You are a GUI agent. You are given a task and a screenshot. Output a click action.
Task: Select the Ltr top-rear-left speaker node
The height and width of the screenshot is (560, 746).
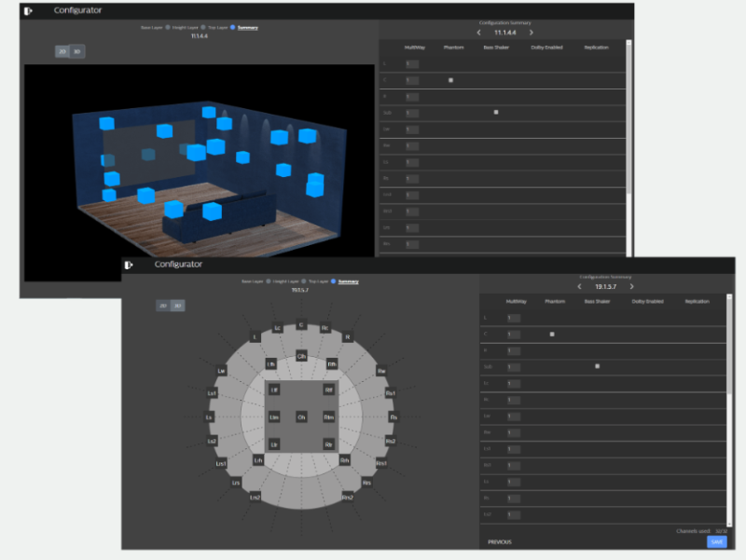click(x=274, y=445)
